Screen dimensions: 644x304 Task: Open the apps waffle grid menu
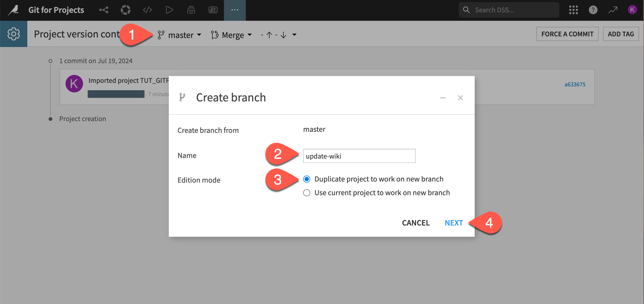pos(574,10)
